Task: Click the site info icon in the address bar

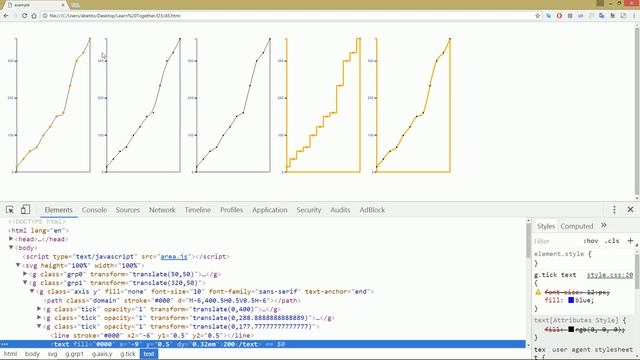Action: pos(45,16)
